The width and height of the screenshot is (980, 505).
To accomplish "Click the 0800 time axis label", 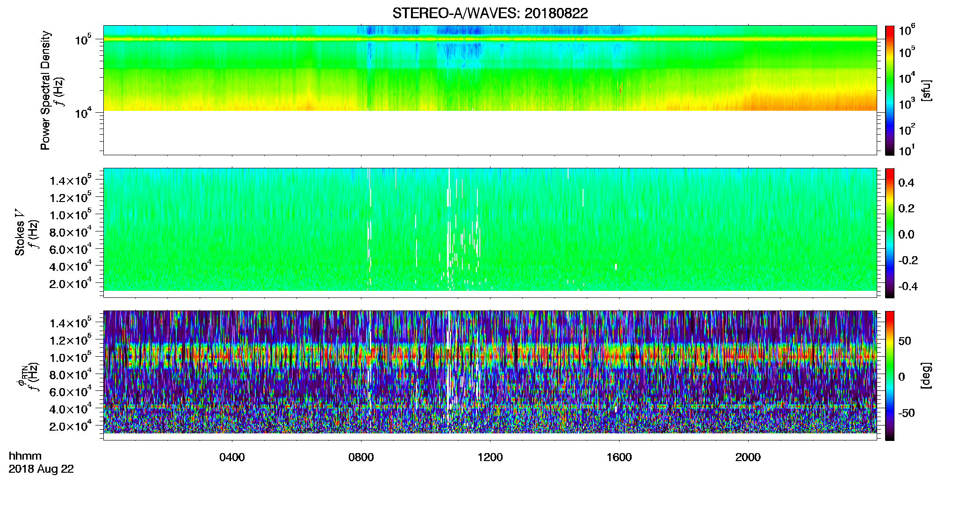I will coord(361,457).
